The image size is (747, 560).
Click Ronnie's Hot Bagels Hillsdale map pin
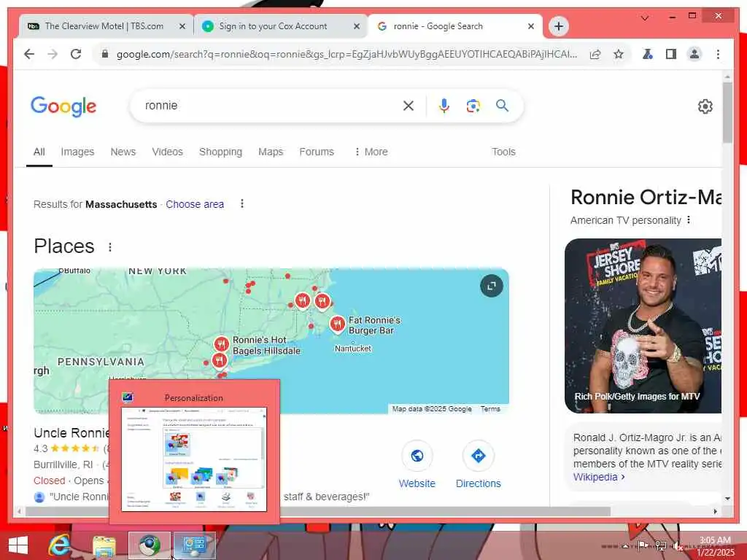[222, 344]
